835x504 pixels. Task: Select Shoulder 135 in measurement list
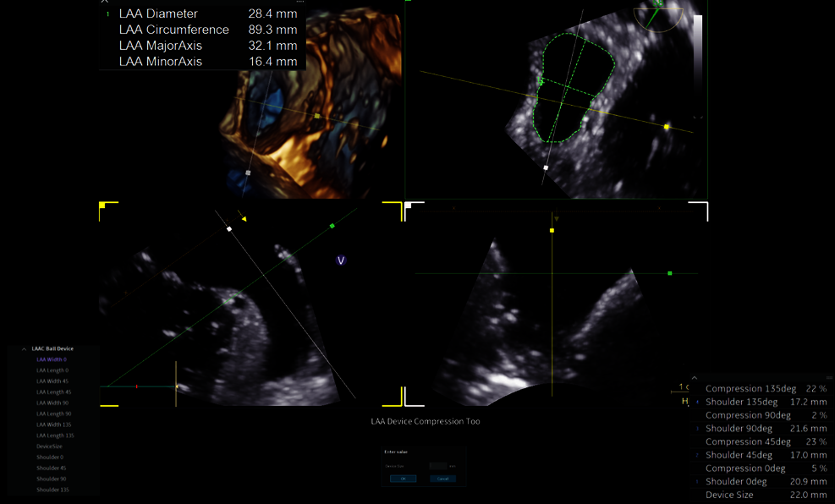tap(52, 490)
